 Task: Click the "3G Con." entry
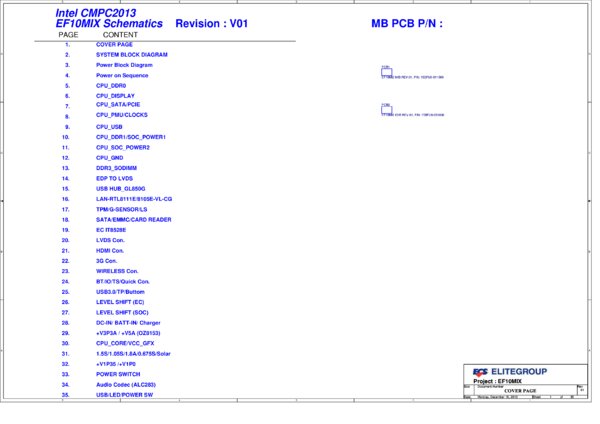[x=106, y=261]
